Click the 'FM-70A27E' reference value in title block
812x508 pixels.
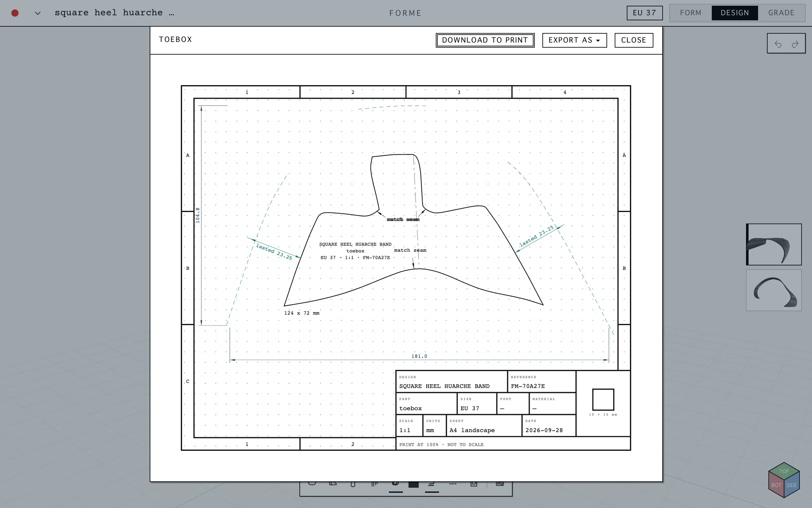click(528, 386)
